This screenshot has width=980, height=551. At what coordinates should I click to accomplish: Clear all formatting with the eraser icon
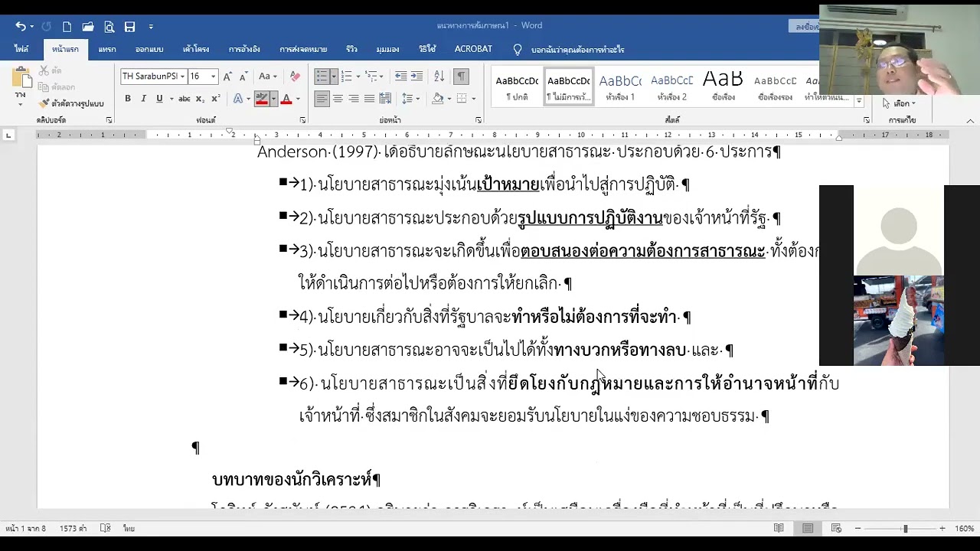click(x=295, y=77)
